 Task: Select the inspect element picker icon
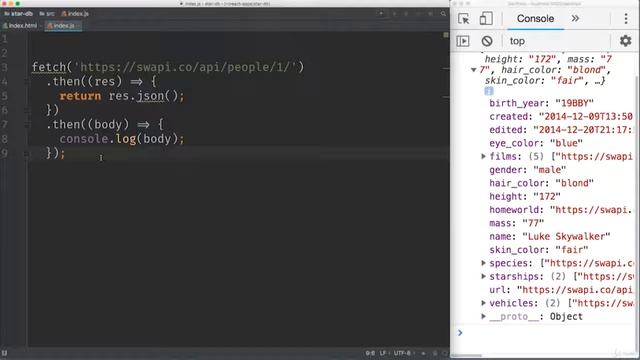pos(464,19)
